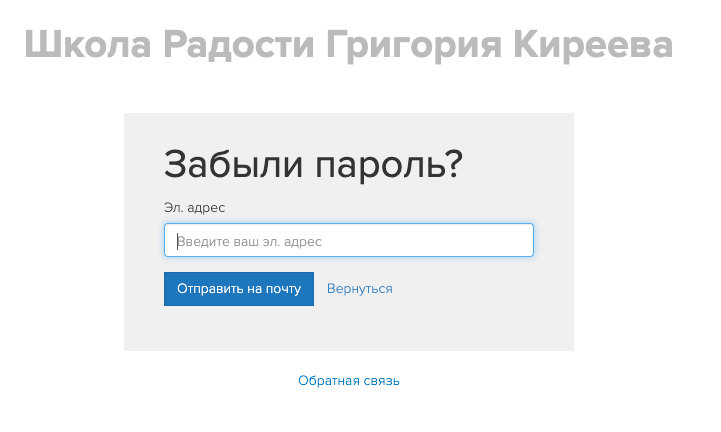Click the 'Забыли пароль?' heading

(x=313, y=164)
